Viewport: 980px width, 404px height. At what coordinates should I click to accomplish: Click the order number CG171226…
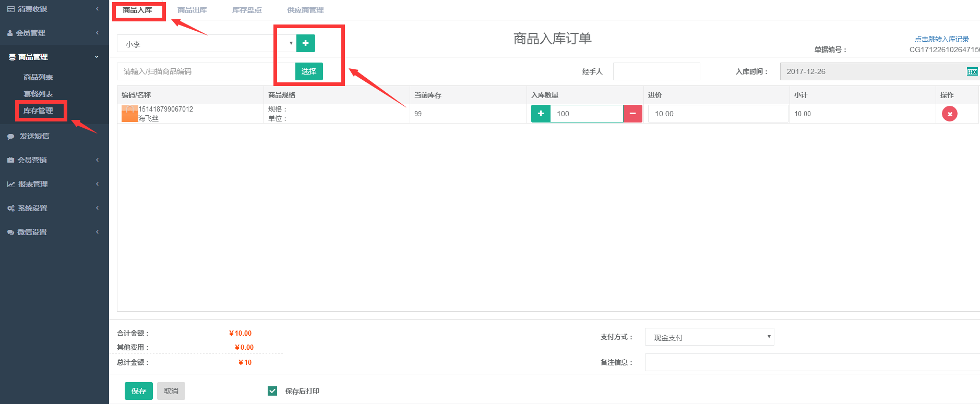945,50
